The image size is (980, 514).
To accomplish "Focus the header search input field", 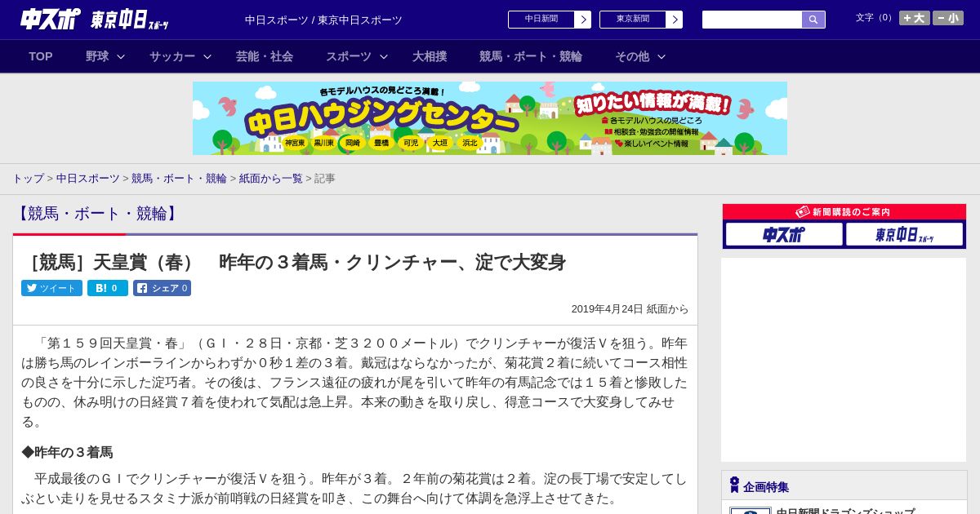I will coord(752,20).
